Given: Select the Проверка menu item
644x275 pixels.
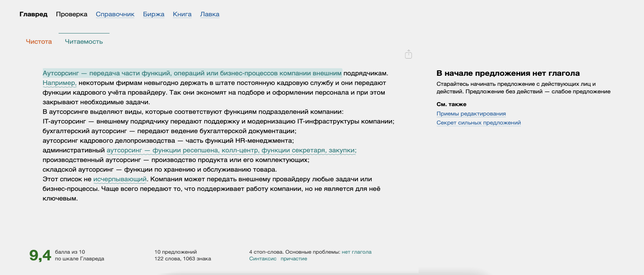Looking at the screenshot, I should pyautogui.click(x=72, y=14).
